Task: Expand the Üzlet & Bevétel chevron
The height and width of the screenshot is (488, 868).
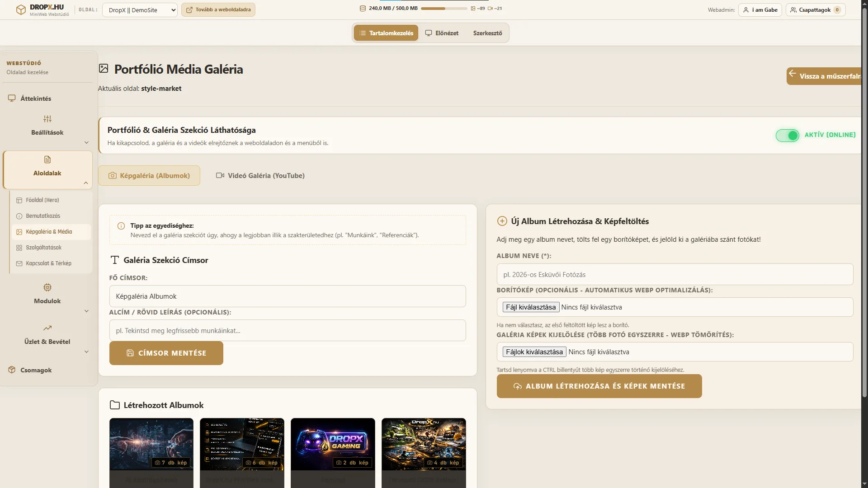Action: tap(86, 352)
